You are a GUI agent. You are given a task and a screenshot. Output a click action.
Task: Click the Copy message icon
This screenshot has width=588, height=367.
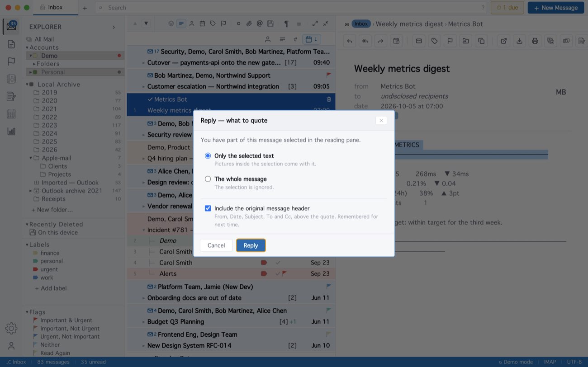(481, 41)
